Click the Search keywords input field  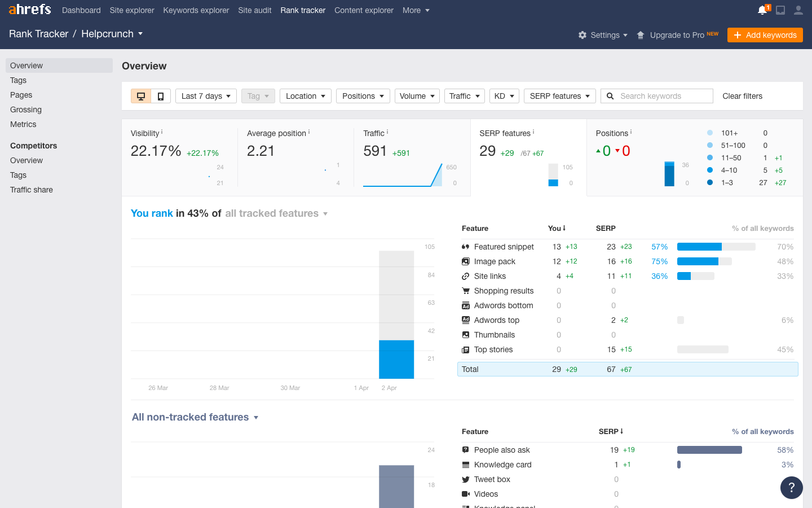(657, 96)
